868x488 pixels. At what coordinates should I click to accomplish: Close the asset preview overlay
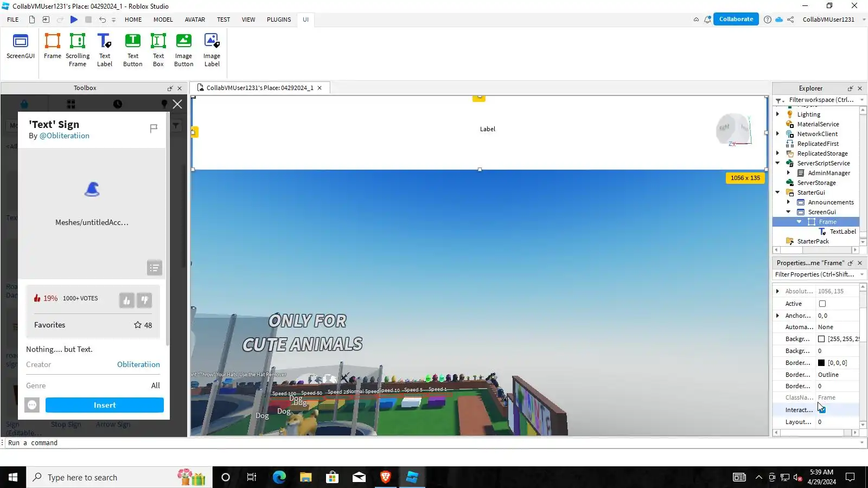pyautogui.click(x=177, y=104)
